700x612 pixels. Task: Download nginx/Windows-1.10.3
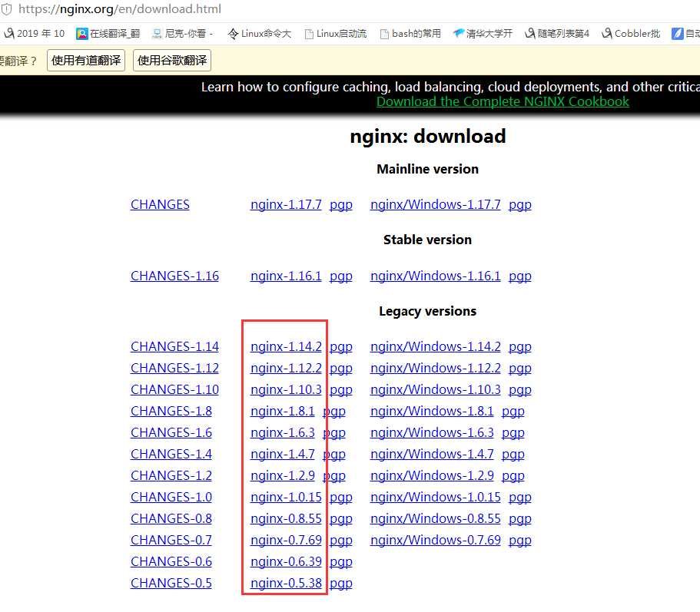pos(435,389)
